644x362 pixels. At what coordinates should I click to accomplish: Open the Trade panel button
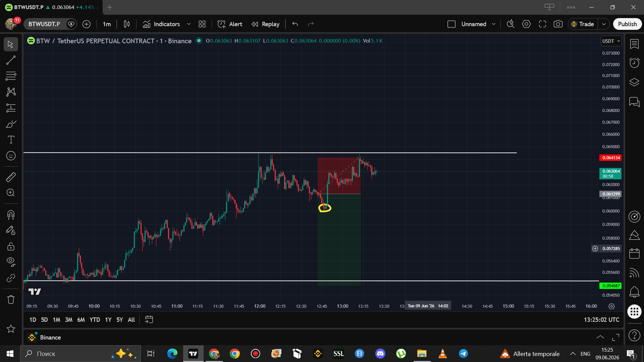click(583, 24)
